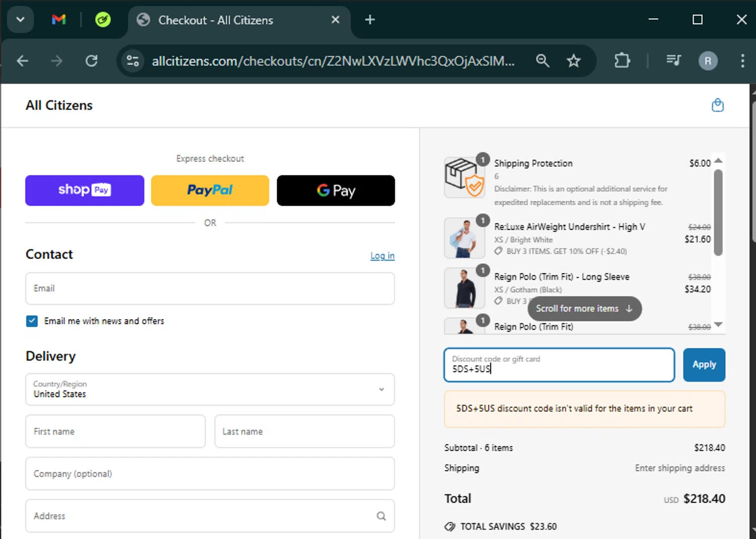Screen dimensions: 756x539
Task: Open the zoom magnifier icon in the address bar
Action: click(x=542, y=61)
